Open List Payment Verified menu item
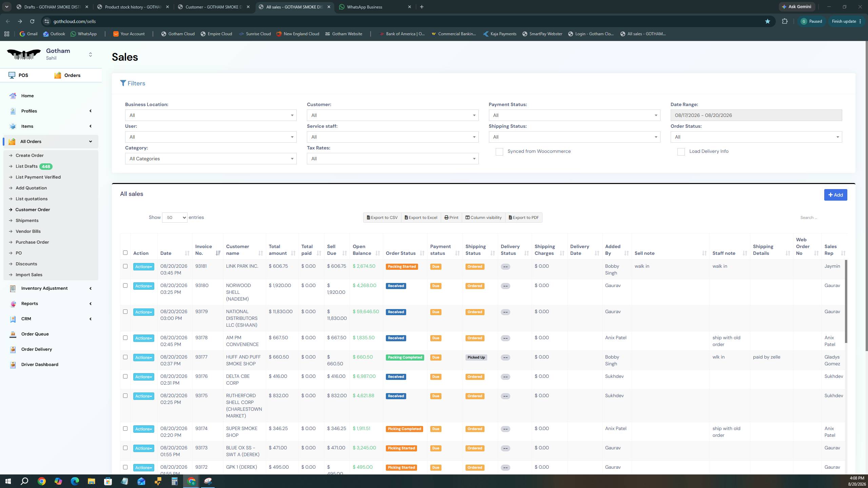The image size is (868, 488). [x=38, y=177]
